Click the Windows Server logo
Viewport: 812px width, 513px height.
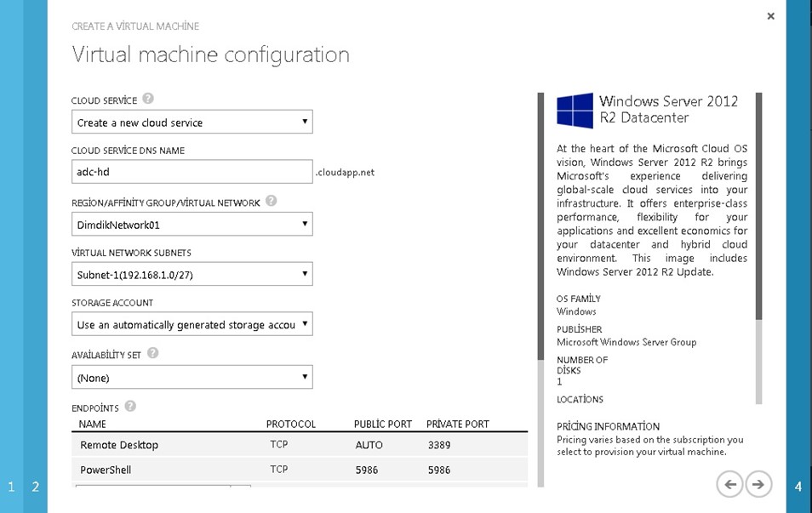[575, 111]
